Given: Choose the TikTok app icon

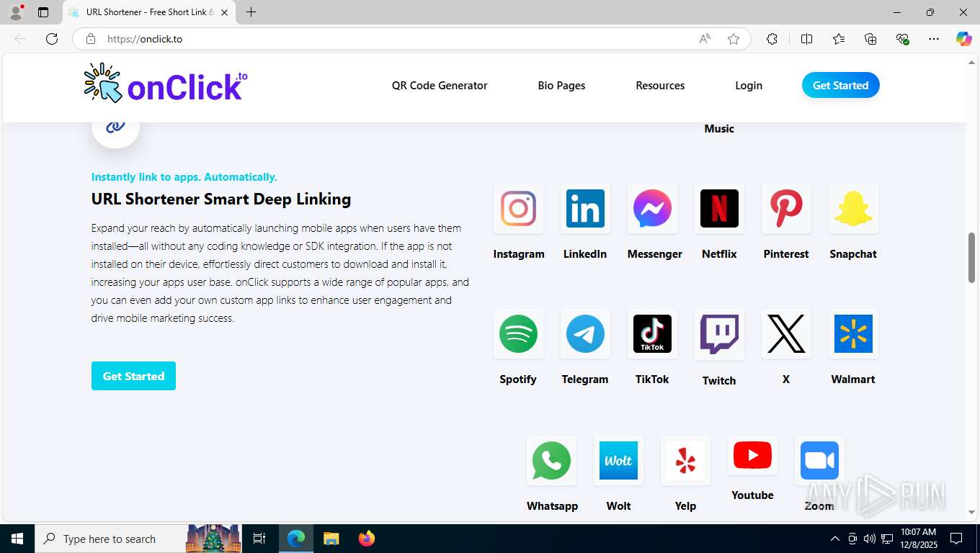Looking at the screenshot, I should (652, 334).
